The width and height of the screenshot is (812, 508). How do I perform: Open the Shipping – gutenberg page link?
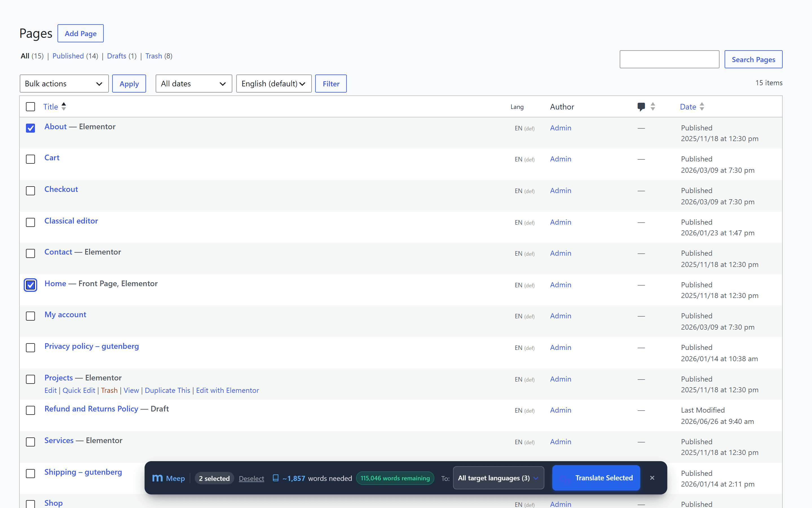tap(83, 472)
